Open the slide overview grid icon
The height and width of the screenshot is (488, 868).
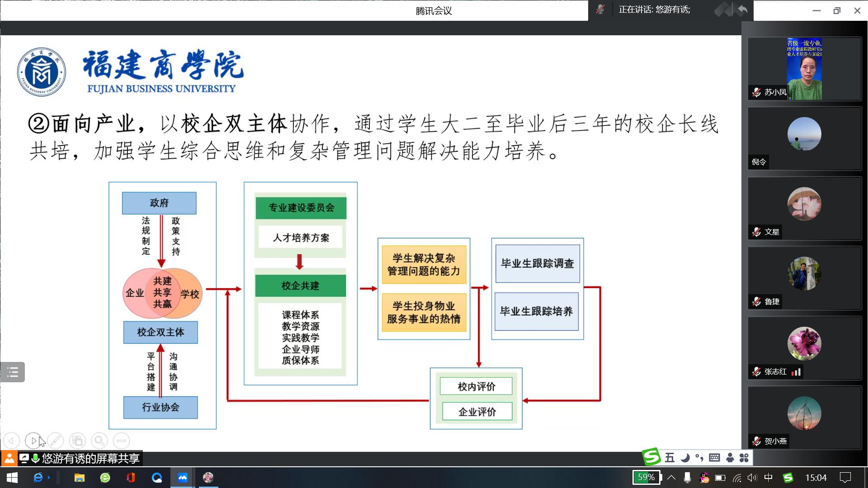point(77,441)
